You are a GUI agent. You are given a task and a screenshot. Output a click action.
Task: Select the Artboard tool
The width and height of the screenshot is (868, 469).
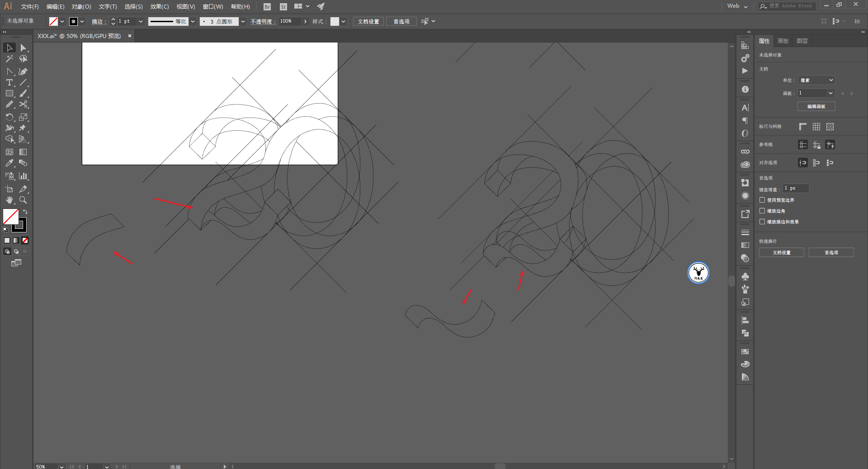click(9, 189)
